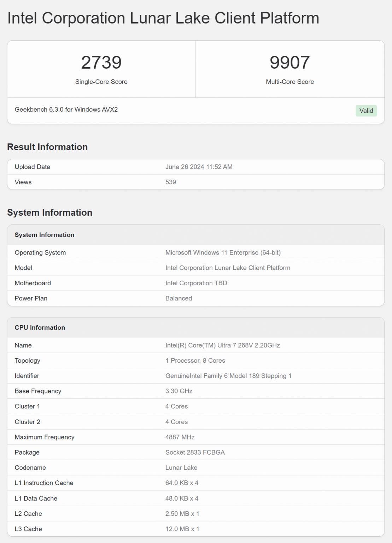Image resolution: width=392 pixels, height=543 pixels.
Task: Click the CPU Information section header
Action: pos(40,328)
